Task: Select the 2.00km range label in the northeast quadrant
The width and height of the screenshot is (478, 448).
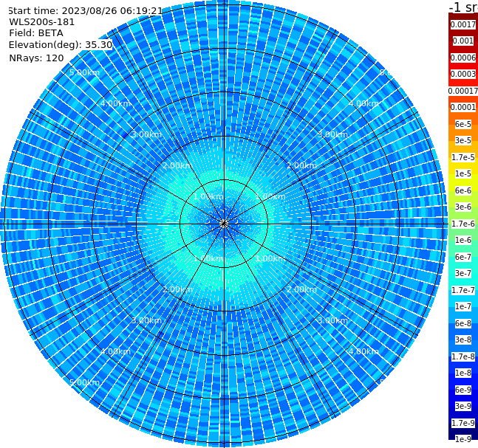Action: click(x=301, y=165)
